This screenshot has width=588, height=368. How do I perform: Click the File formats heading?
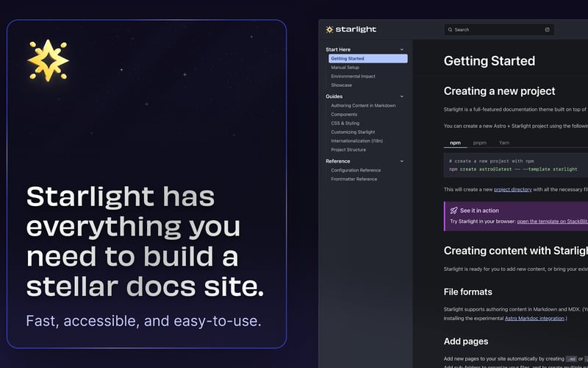pos(467,291)
